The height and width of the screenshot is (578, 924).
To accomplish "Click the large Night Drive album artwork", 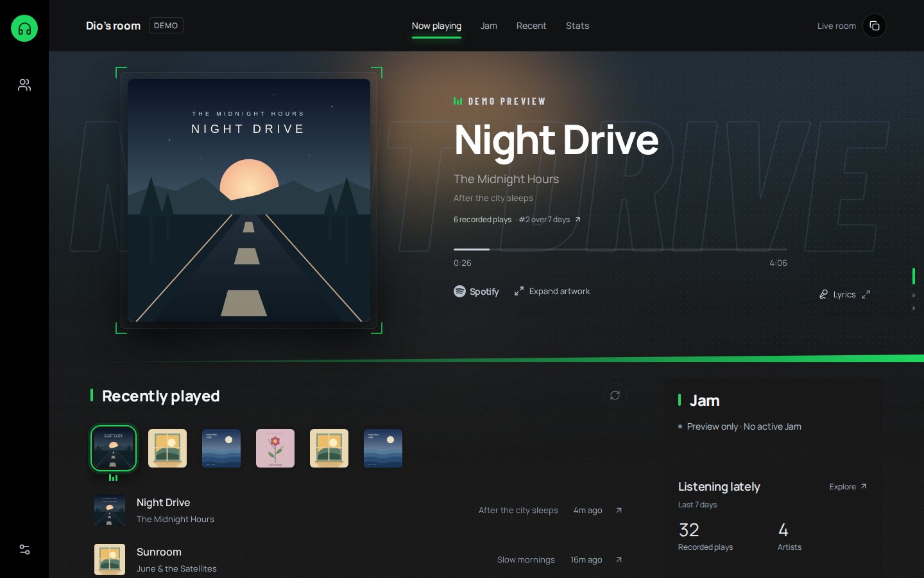I will click(249, 200).
